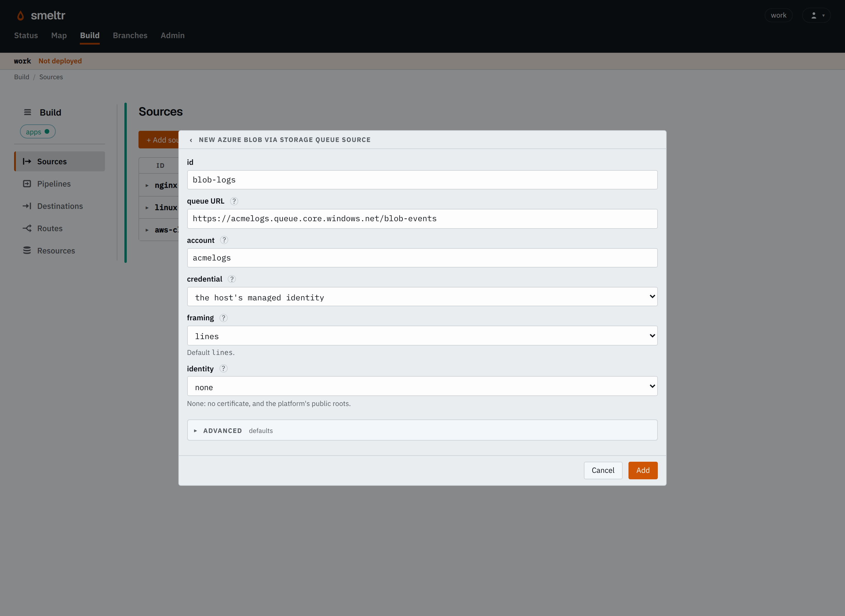
Task: Show help for the identity field
Action: (x=223, y=368)
